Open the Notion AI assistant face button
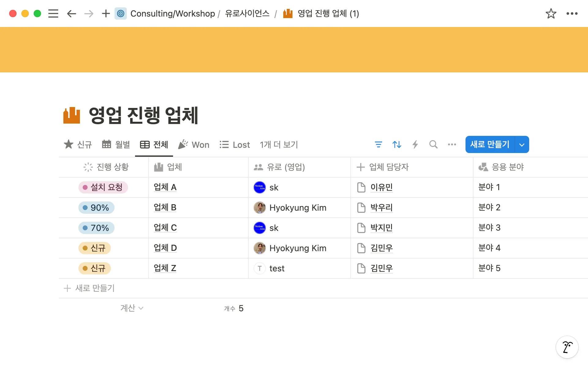Viewport: 588px width, 368px height. click(x=567, y=347)
